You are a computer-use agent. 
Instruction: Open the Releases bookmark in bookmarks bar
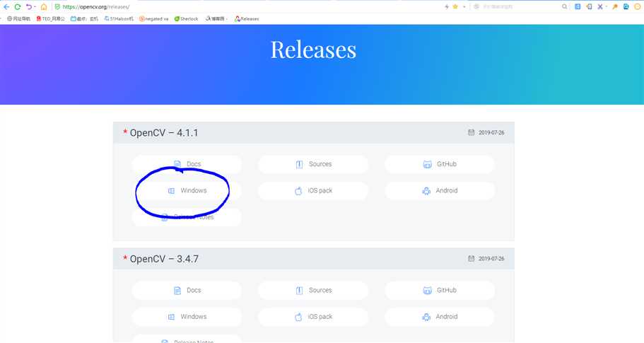coord(247,19)
